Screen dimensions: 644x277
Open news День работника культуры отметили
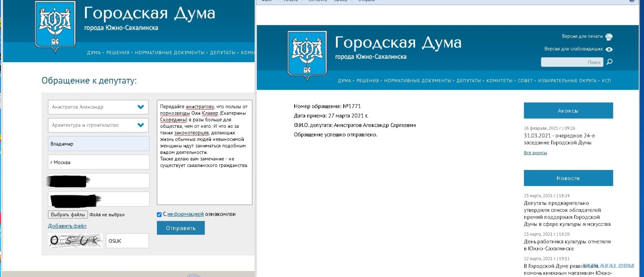point(567,245)
